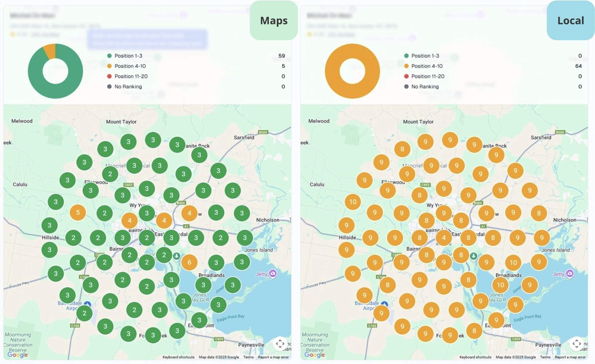595x364 pixels.
Task: Click the Bairnsdale Airport icon on Maps map
Action: [87, 304]
